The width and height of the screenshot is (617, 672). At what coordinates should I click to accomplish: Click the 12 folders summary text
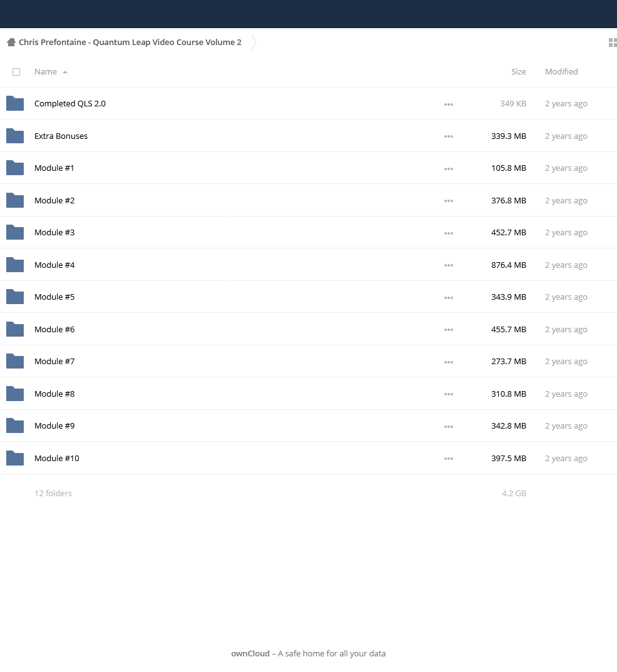pyautogui.click(x=53, y=493)
